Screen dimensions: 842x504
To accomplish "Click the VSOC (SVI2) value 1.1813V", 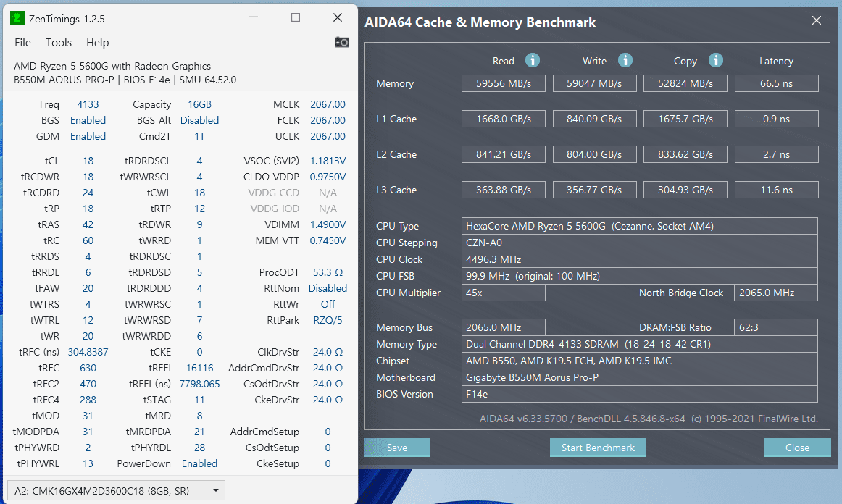I will tap(328, 161).
